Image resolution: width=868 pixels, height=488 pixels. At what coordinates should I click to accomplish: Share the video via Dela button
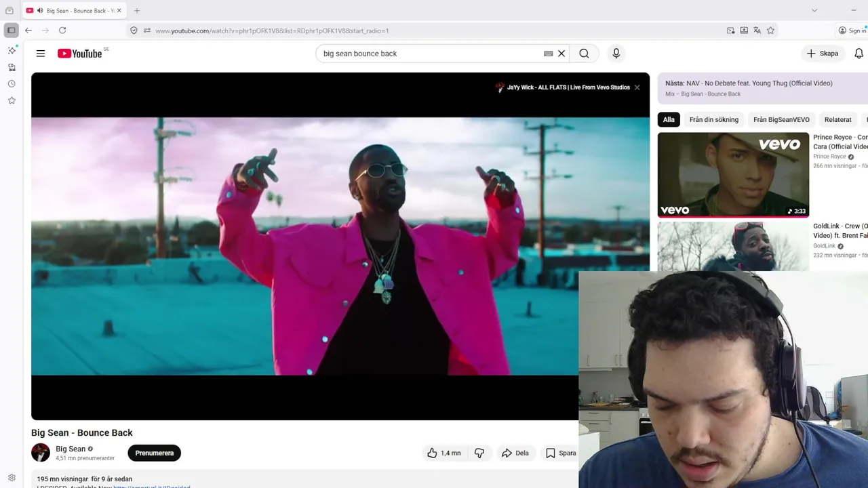pos(515,453)
